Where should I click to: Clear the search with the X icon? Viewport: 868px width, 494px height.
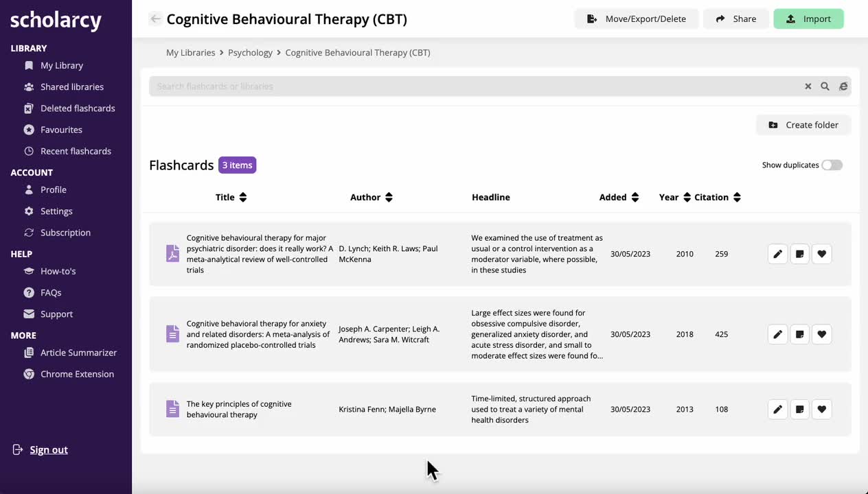pyautogui.click(x=808, y=86)
